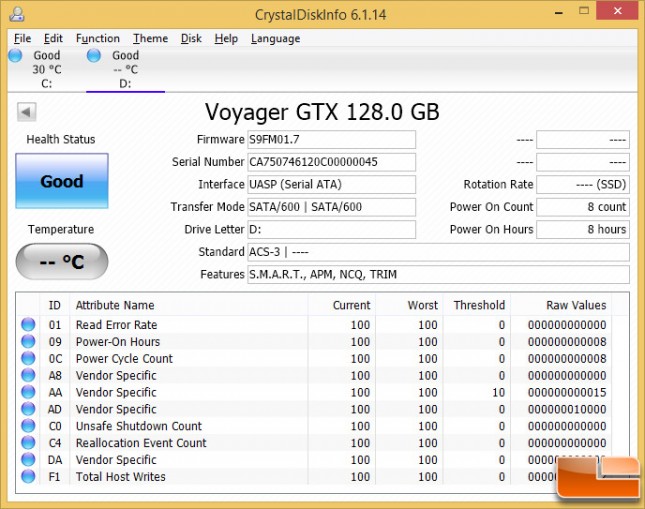Maximize the CrystalDiskInfo window
The image size is (645, 509).
(584, 11)
